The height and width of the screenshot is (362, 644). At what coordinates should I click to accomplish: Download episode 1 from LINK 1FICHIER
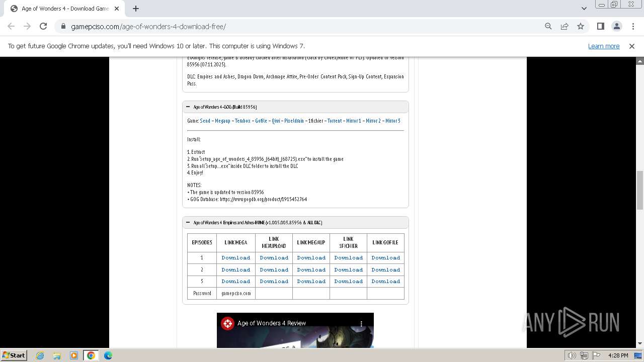pyautogui.click(x=349, y=257)
